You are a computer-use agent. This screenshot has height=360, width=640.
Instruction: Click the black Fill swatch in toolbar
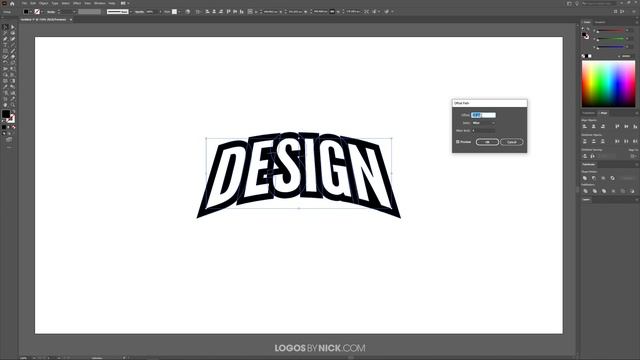click(x=6, y=114)
